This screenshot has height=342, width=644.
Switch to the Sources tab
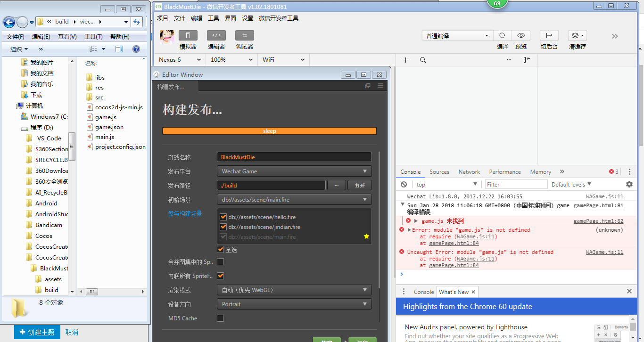point(439,172)
